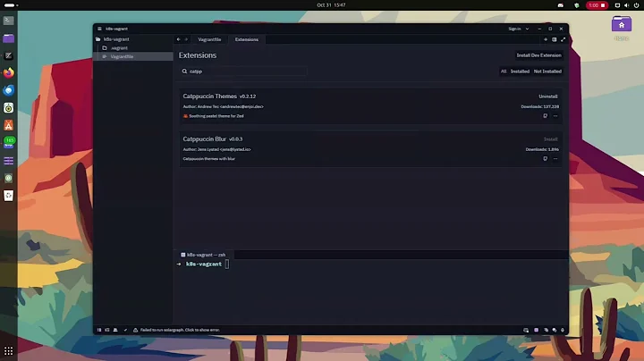Open the purple assistant icon in status bar
This screenshot has height=361, width=644.
pyautogui.click(x=536, y=330)
